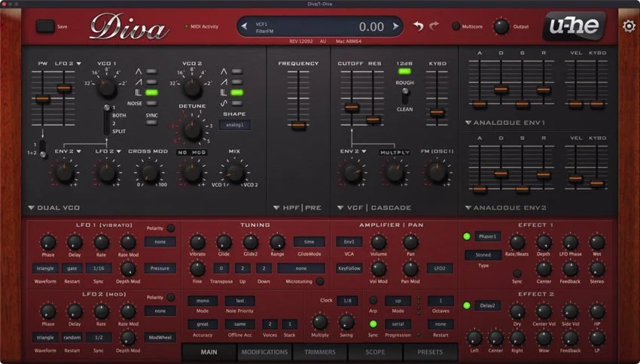Viewport: 640px width, 364px height.
Task: Switch to the MAIN tab
Action: [209, 352]
